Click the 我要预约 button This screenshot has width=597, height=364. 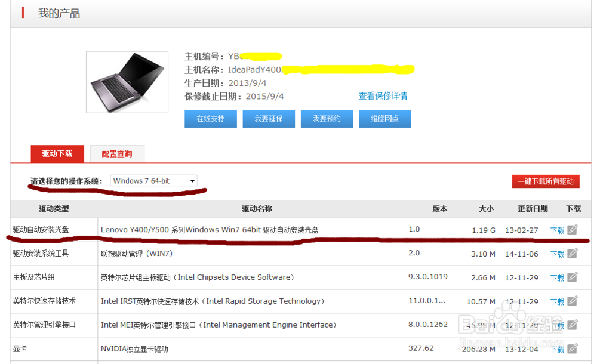(x=327, y=119)
